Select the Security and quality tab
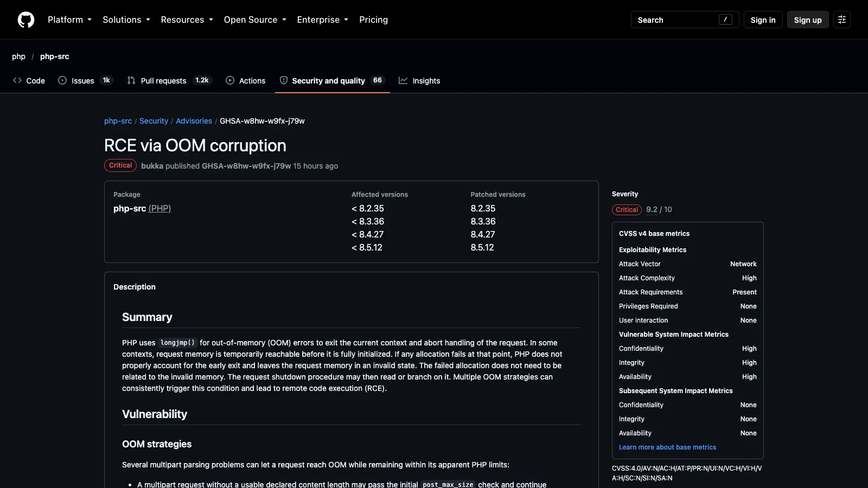The width and height of the screenshot is (868, 488). tap(332, 81)
